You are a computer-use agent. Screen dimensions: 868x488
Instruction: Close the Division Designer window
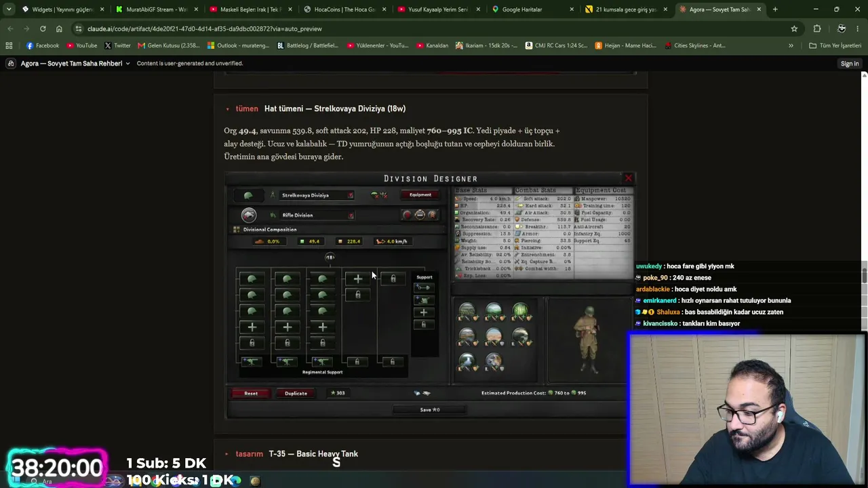point(628,178)
